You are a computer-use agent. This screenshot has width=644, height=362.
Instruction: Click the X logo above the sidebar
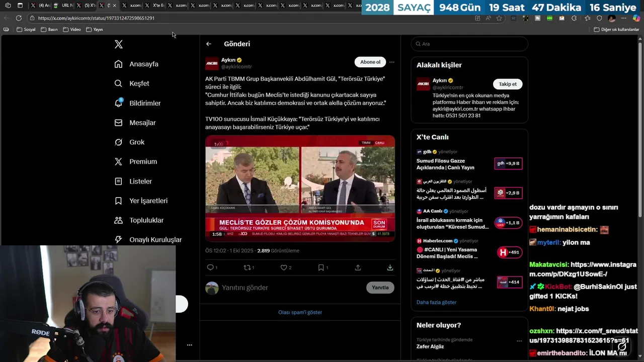pyautogui.click(x=119, y=44)
